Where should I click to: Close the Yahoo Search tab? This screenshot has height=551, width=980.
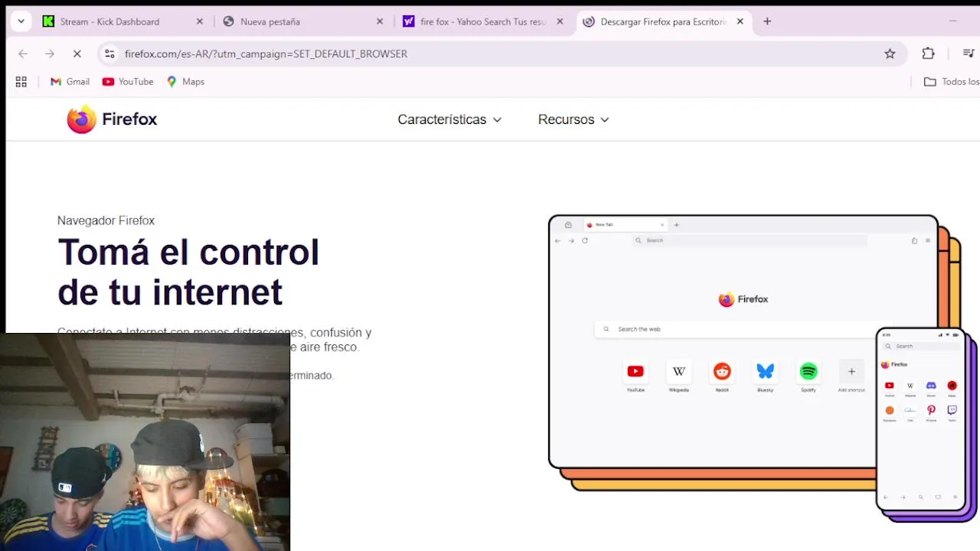coord(560,21)
